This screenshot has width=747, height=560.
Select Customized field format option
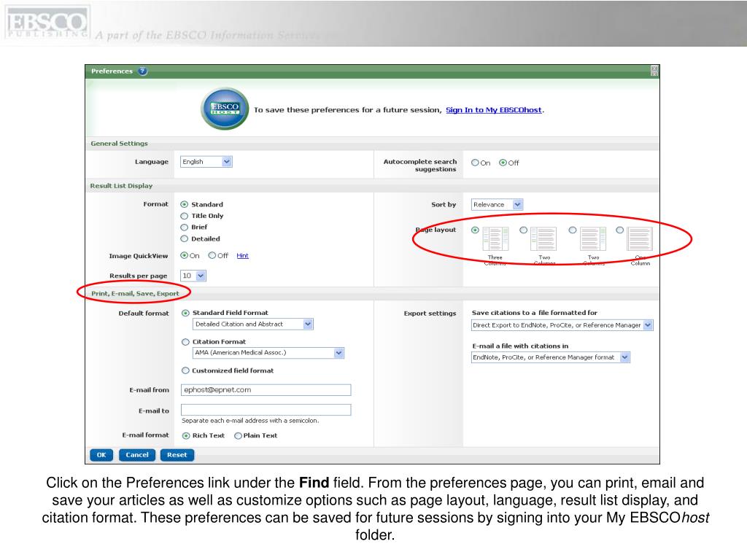[x=185, y=370]
